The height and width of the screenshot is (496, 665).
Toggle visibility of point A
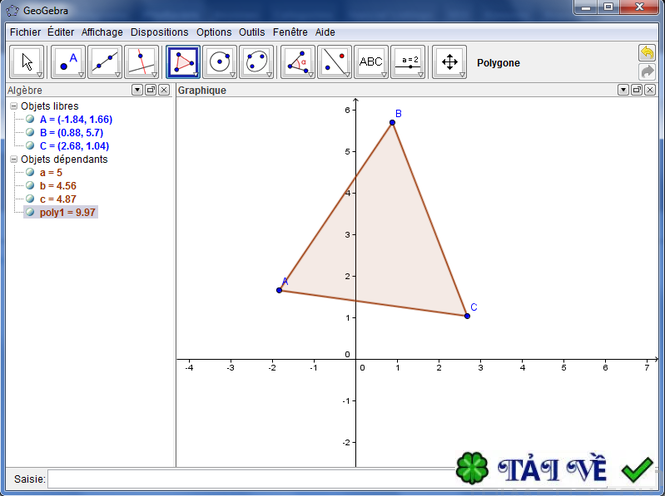tap(30, 119)
